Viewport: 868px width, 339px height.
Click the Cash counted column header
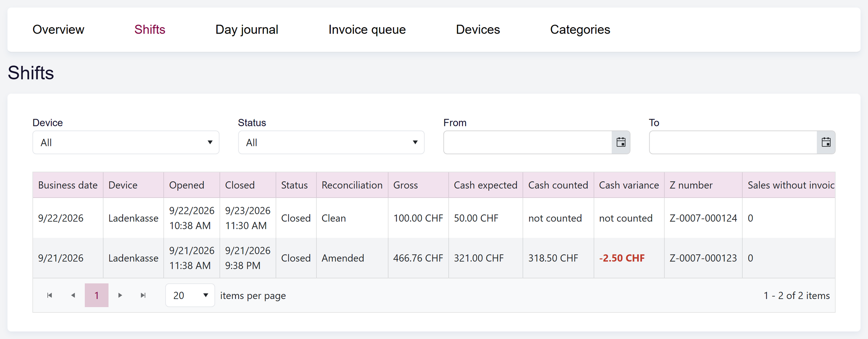click(x=558, y=185)
